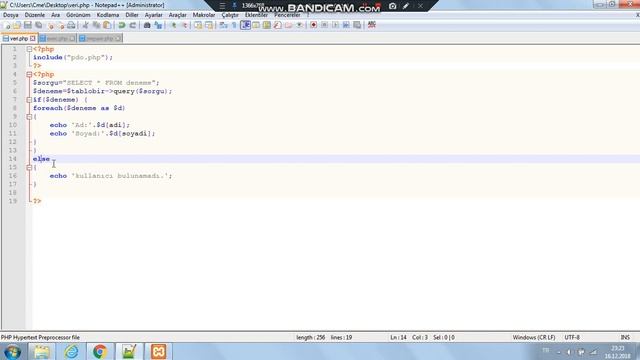Click the Bandicam pencil drawing icon
The width and height of the screenshot is (640, 360).
406,6
